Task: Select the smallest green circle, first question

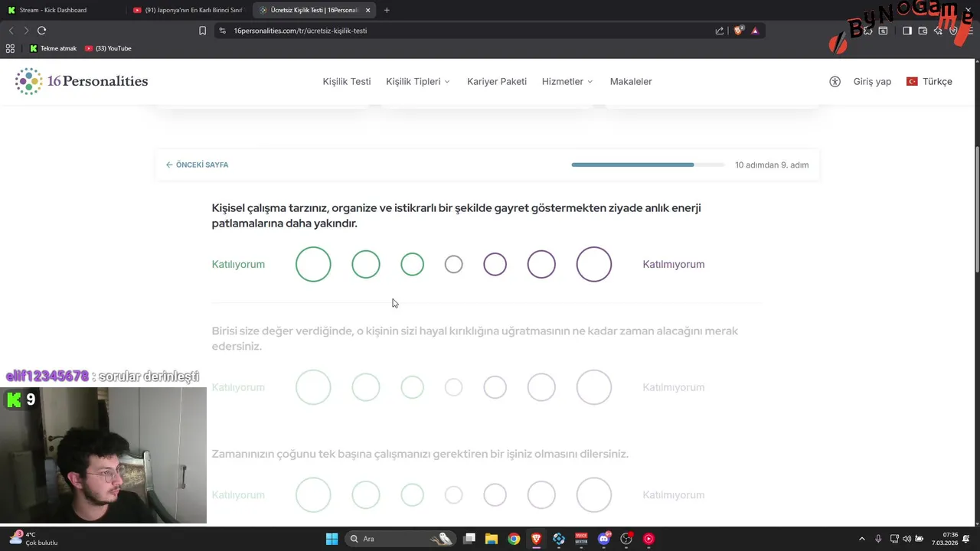Action: [x=412, y=264]
